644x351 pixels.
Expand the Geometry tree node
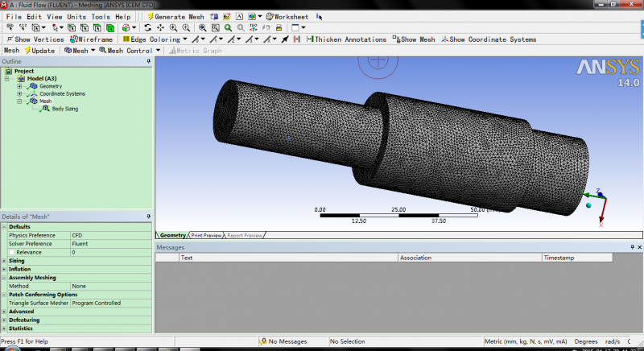click(19, 86)
